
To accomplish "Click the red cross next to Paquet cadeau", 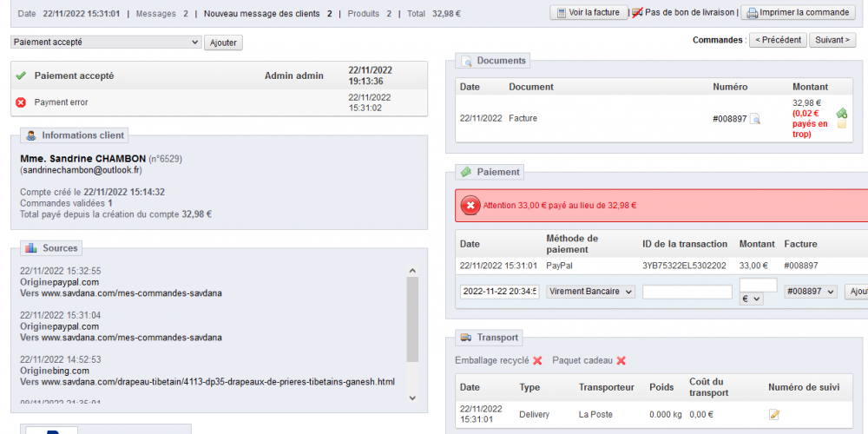I will coord(621,361).
